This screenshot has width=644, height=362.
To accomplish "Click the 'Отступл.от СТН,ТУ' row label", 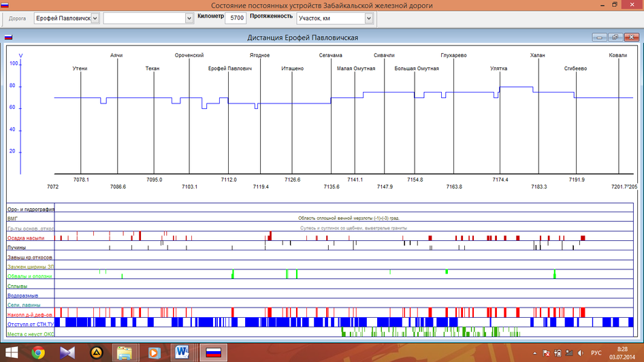I will click(x=30, y=325).
